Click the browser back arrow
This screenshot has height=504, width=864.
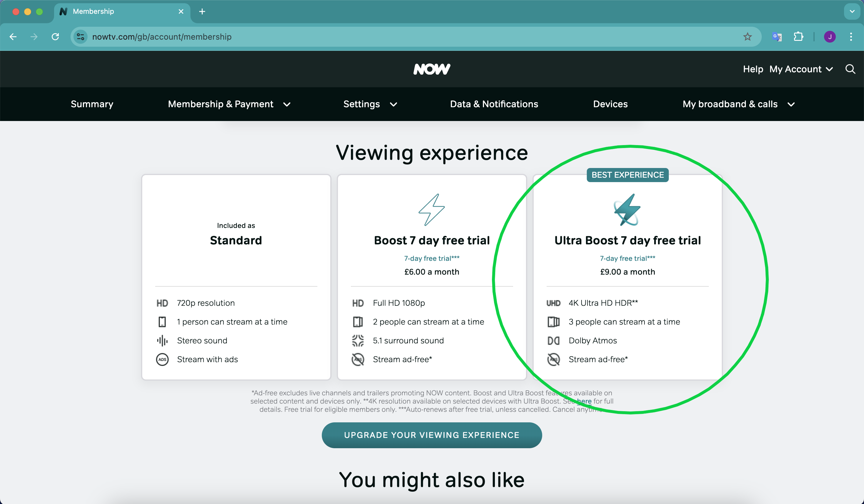point(13,37)
